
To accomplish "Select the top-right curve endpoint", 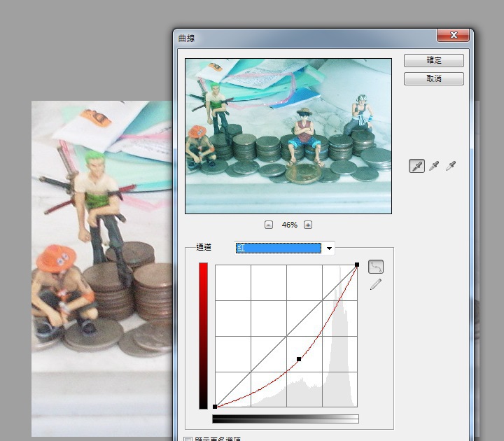I will [357, 265].
